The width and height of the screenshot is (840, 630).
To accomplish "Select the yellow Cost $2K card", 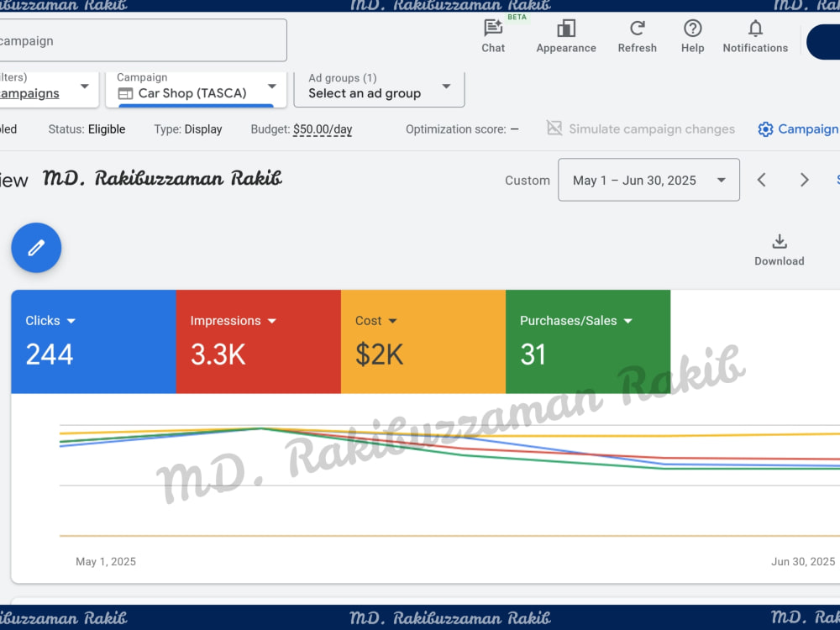I will [x=423, y=342].
